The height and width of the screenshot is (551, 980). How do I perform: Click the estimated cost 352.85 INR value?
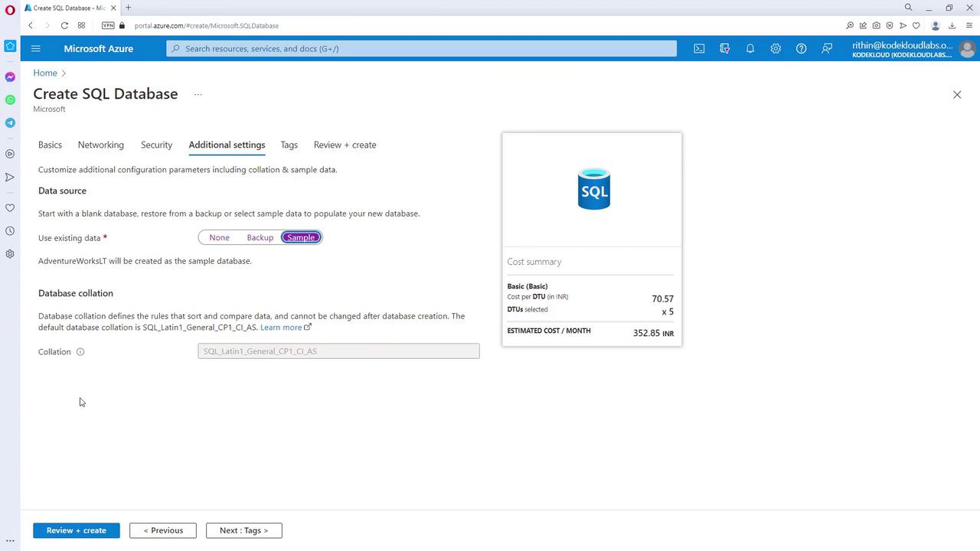click(653, 334)
